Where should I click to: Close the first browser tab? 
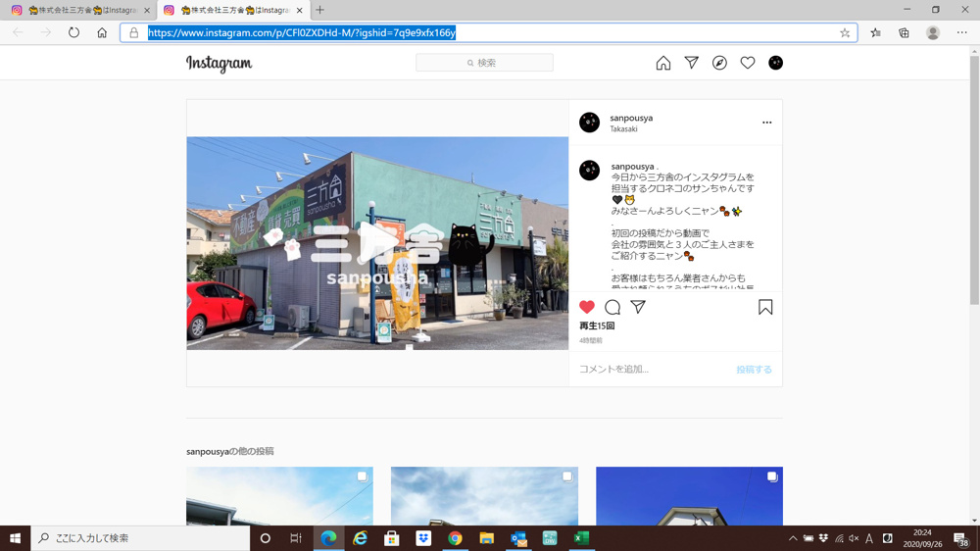147,10
